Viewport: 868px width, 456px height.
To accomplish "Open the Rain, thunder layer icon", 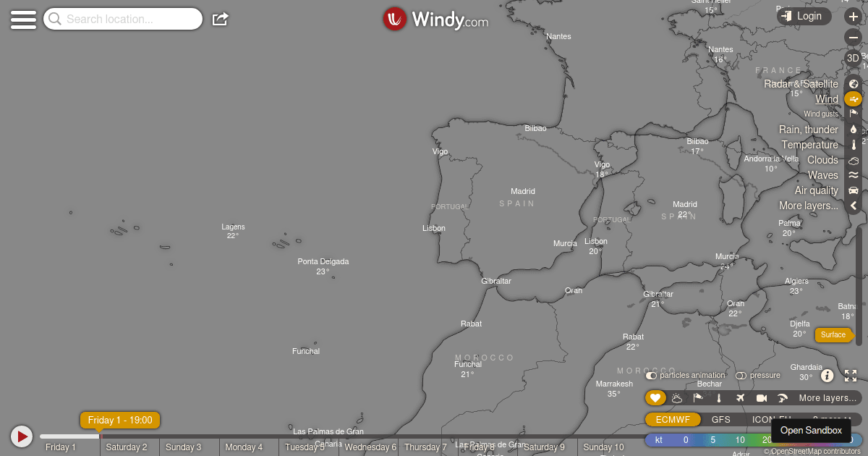I will (x=854, y=129).
